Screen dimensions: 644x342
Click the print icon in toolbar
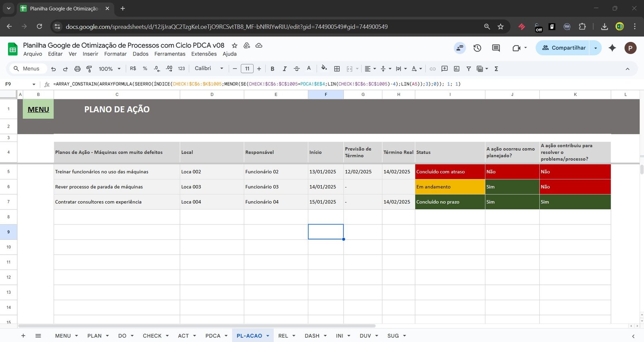pyautogui.click(x=77, y=69)
